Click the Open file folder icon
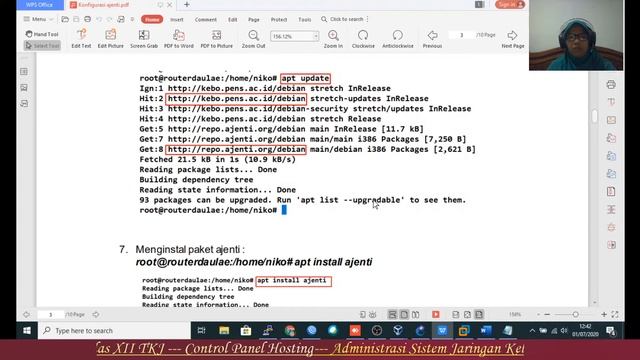 (65, 19)
